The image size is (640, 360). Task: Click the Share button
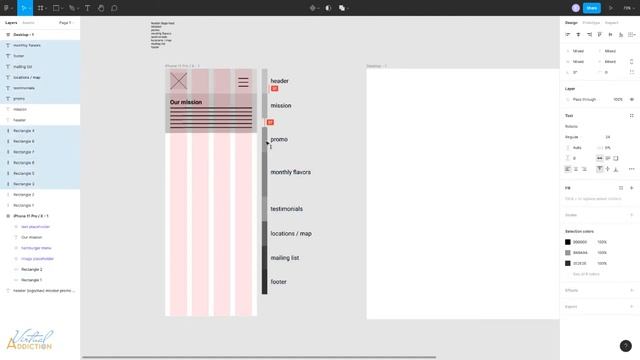(x=592, y=8)
